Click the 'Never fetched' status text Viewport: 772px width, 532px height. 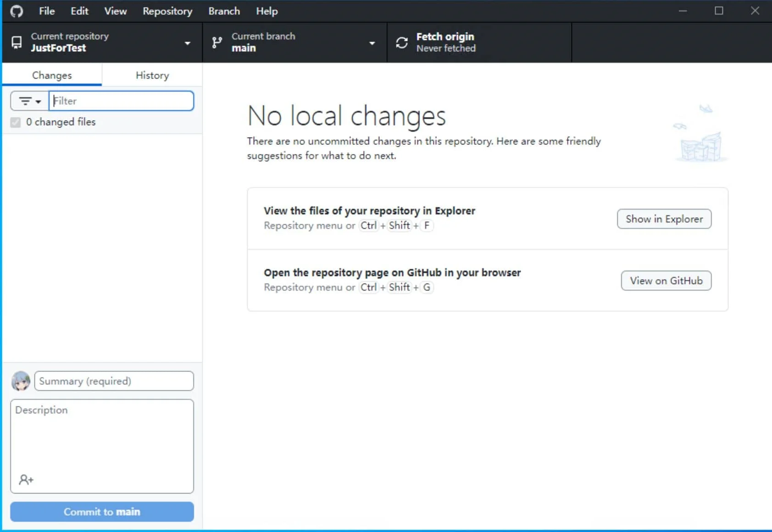click(x=446, y=48)
